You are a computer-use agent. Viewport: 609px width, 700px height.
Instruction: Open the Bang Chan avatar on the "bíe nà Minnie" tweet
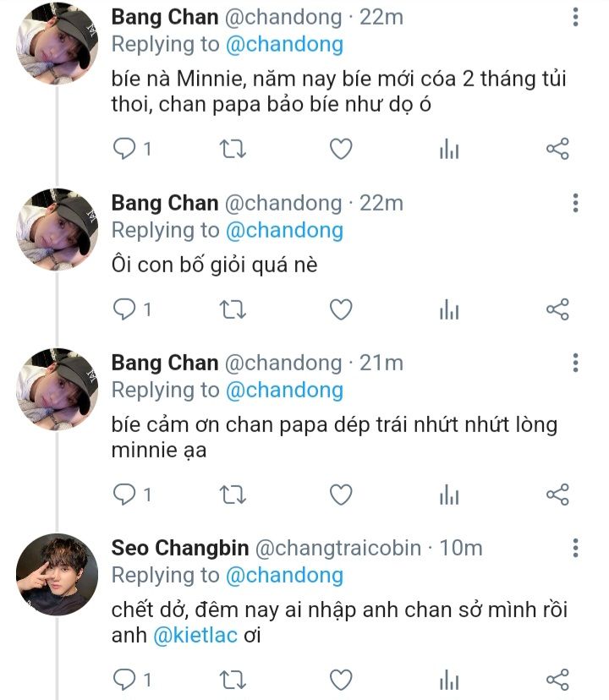coord(52,44)
